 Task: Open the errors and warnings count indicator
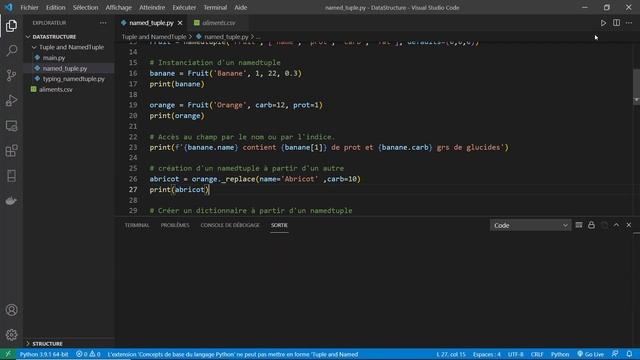tap(88, 354)
